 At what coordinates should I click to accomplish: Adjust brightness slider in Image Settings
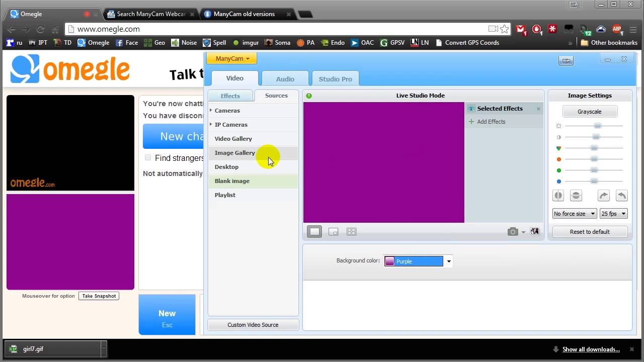coord(597,126)
